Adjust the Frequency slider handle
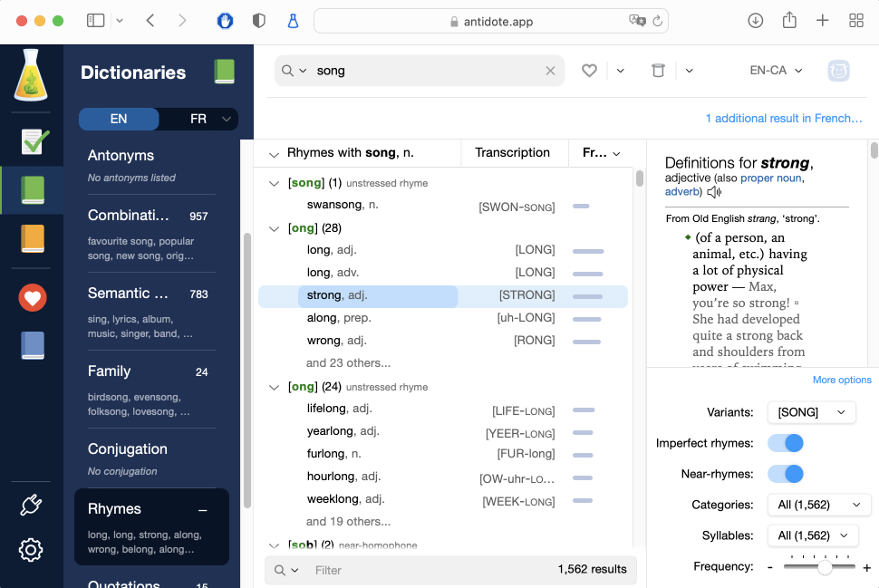 click(x=825, y=567)
